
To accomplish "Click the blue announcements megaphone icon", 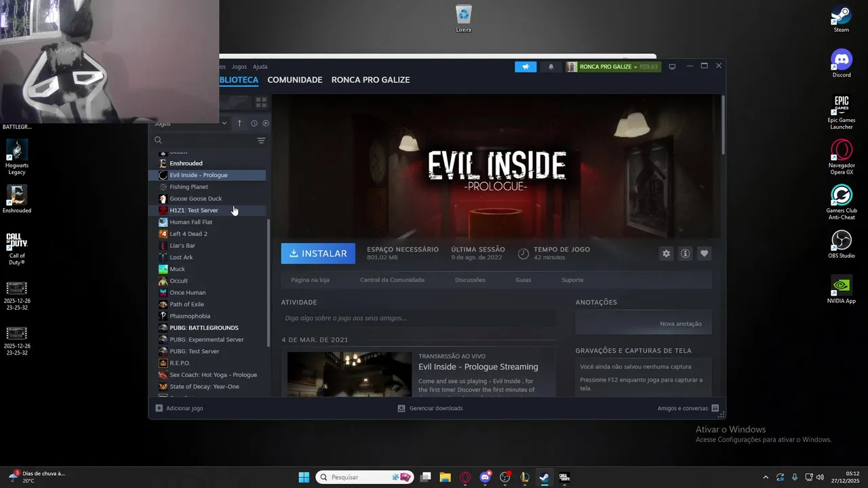I will 526,66.
